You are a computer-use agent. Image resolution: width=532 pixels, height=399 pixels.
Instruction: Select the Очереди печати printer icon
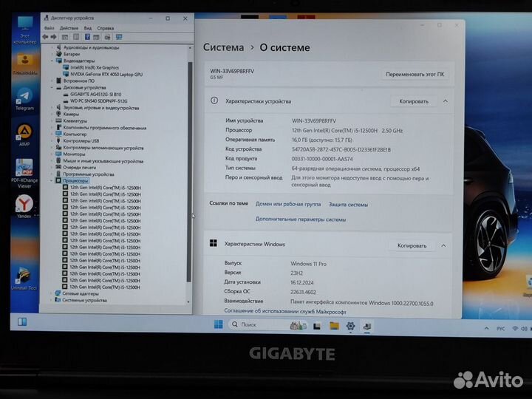(x=58, y=167)
